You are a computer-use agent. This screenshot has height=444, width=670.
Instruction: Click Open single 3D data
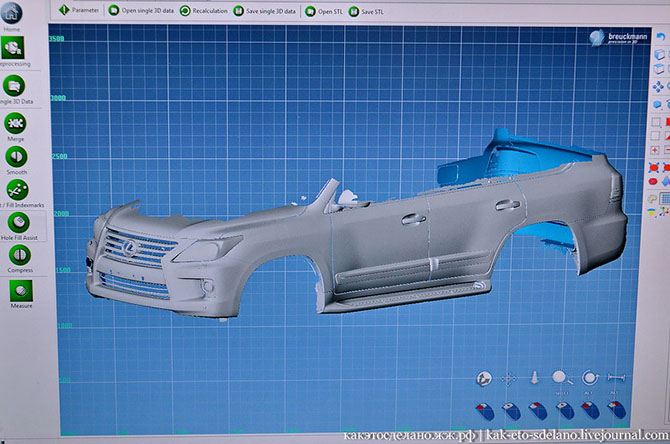click(141, 10)
